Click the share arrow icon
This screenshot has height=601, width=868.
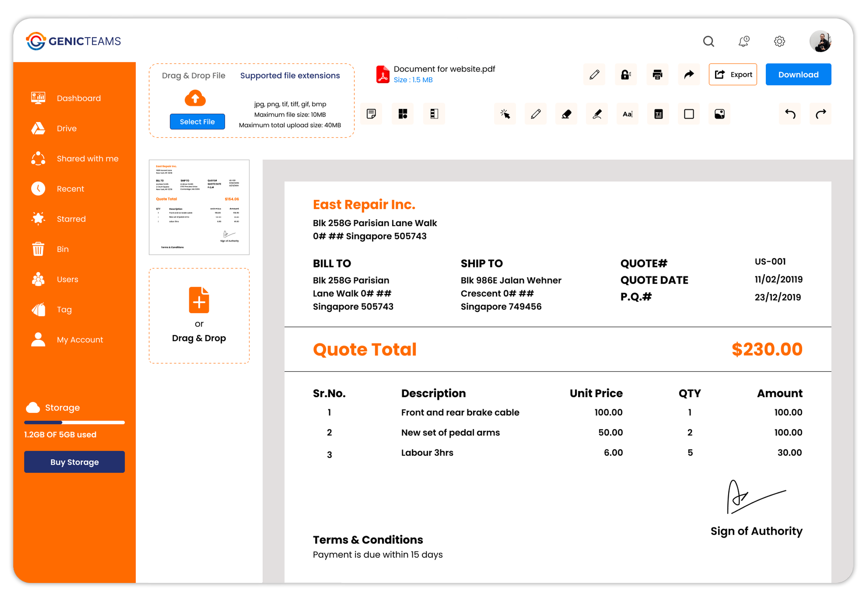click(689, 74)
